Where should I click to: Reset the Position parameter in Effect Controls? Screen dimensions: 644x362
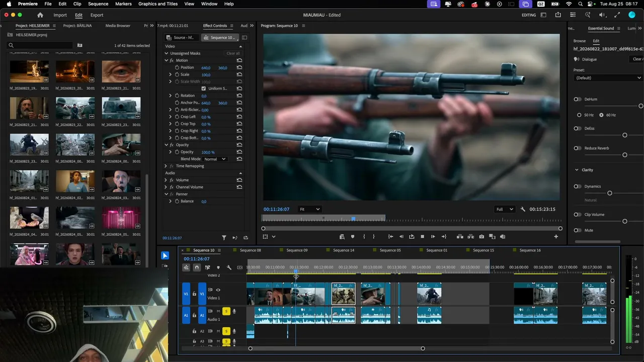point(239,67)
